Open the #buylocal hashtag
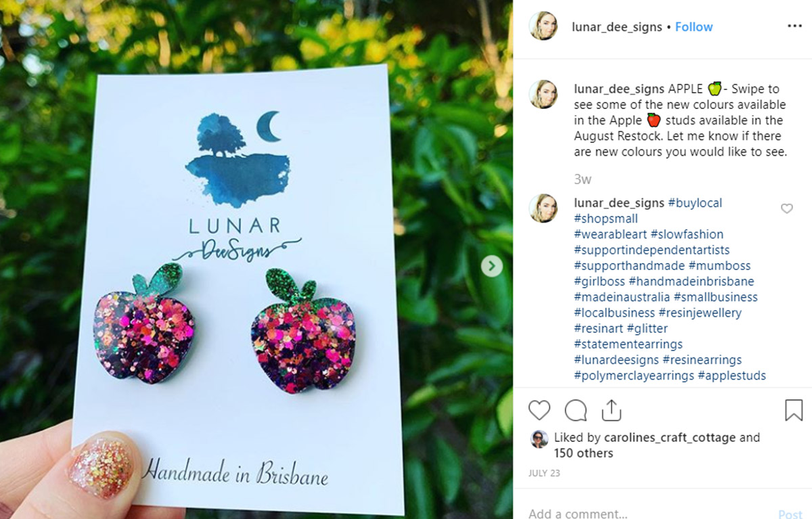 (695, 203)
